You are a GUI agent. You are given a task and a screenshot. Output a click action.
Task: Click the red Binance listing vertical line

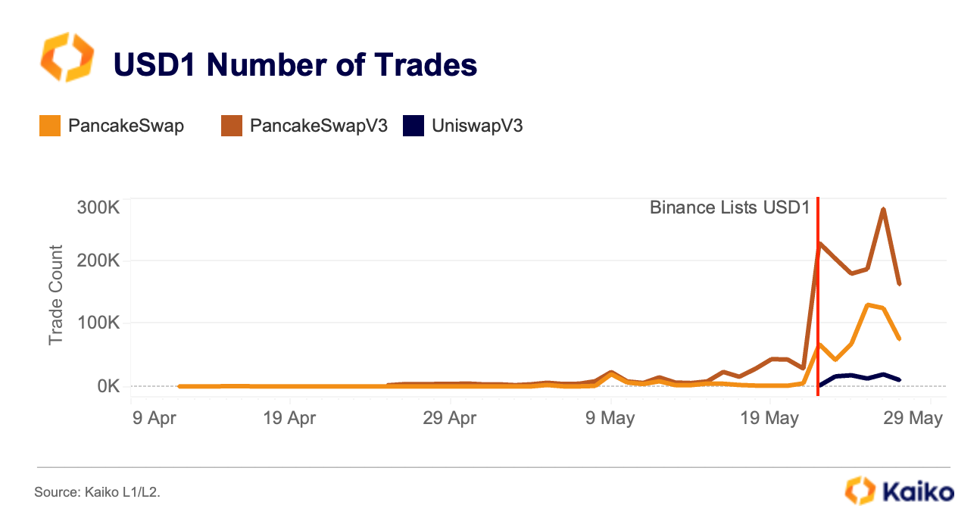click(819, 303)
